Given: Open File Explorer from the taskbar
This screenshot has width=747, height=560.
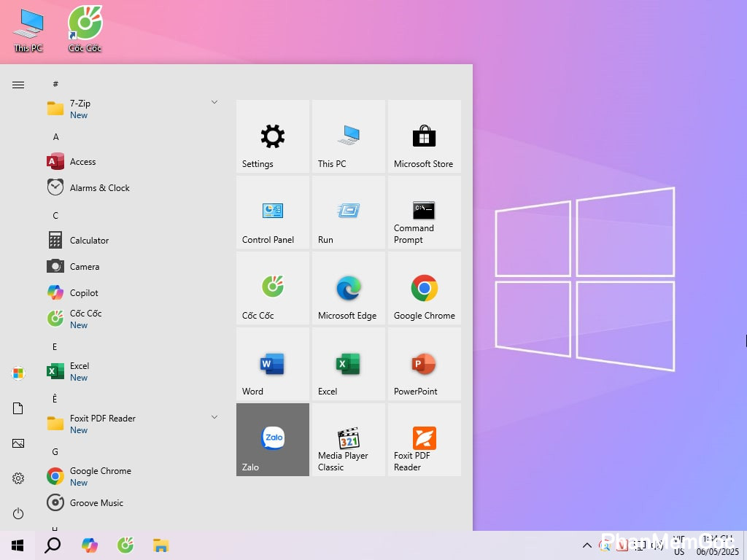Looking at the screenshot, I should coord(160,545).
